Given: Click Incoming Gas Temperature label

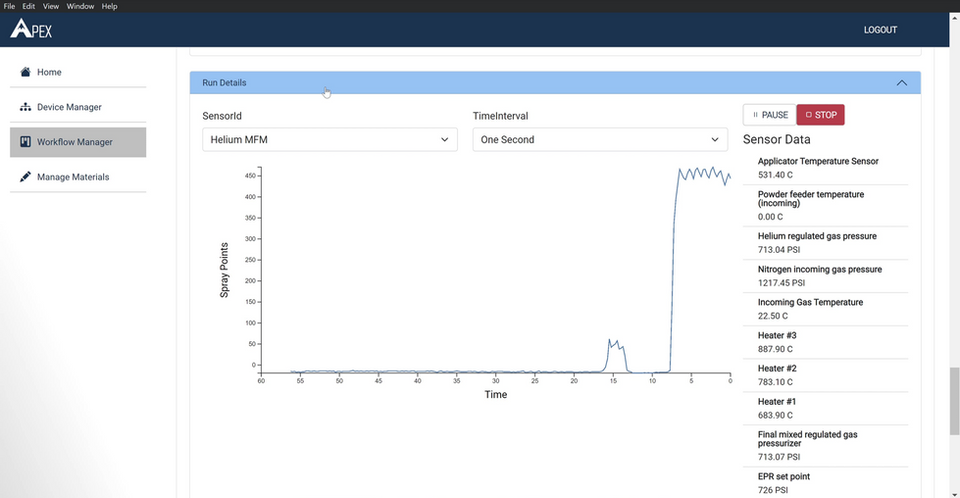Looking at the screenshot, I should coord(810,302).
